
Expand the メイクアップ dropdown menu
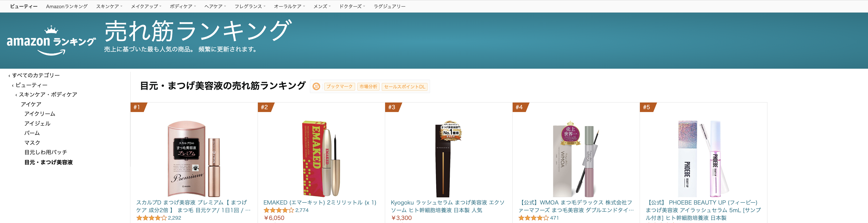coord(146,6)
